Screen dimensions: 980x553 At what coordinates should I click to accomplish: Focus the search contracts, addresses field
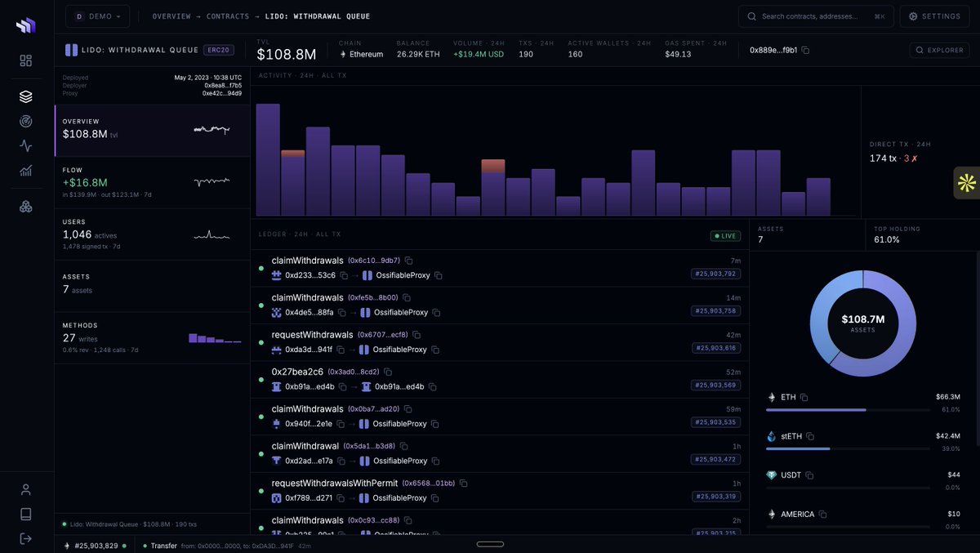(x=816, y=16)
